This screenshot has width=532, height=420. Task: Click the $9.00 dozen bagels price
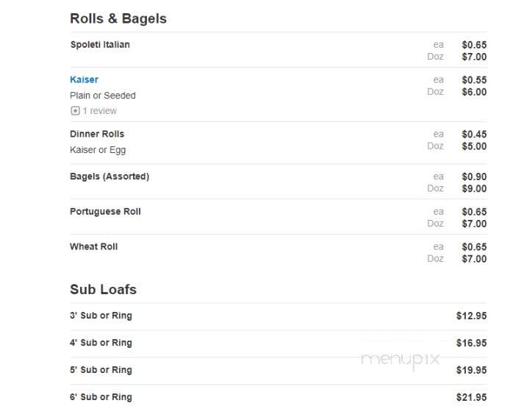[x=474, y=188]
